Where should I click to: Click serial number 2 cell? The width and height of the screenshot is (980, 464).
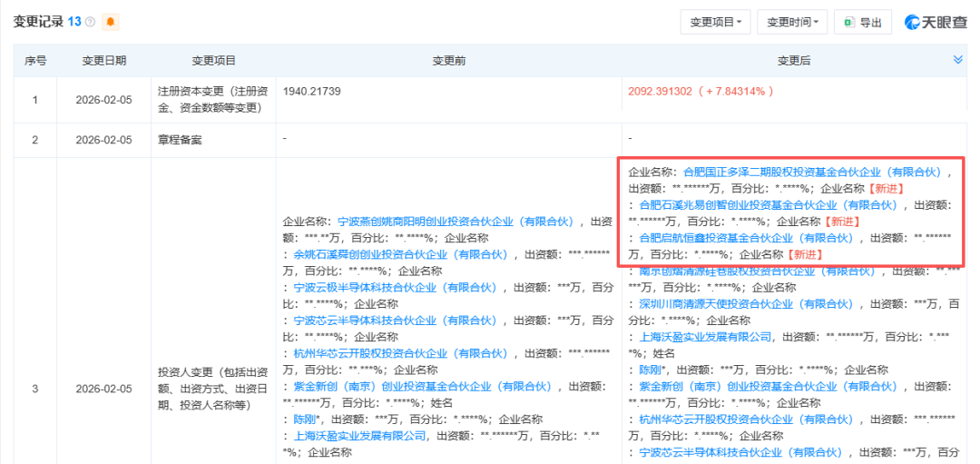[35, 140]
